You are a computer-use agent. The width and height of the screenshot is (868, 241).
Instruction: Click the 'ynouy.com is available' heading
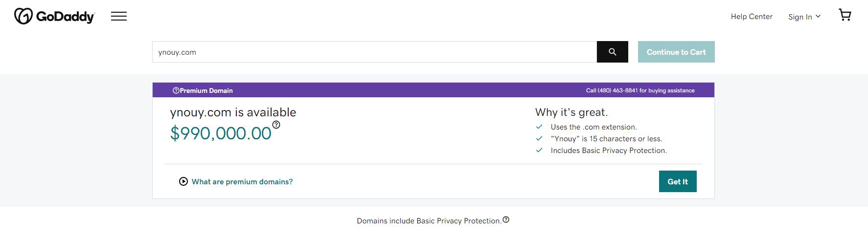pos(233,112)
